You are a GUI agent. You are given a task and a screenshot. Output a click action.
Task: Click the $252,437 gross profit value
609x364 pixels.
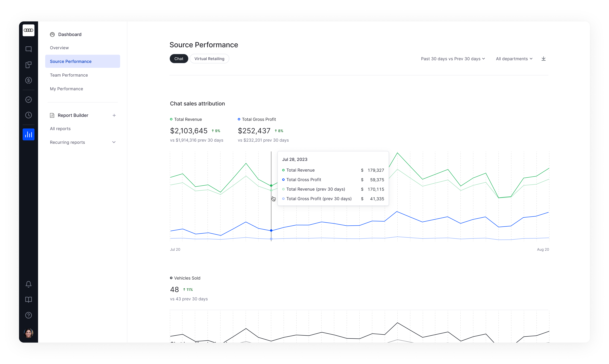(x=254, y=131)
